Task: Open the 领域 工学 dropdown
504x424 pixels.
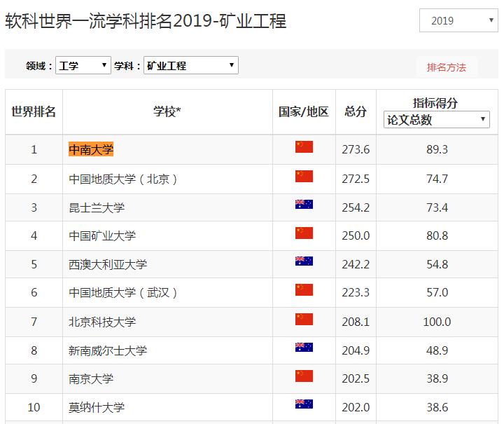Action: click(x=83, y=65)
